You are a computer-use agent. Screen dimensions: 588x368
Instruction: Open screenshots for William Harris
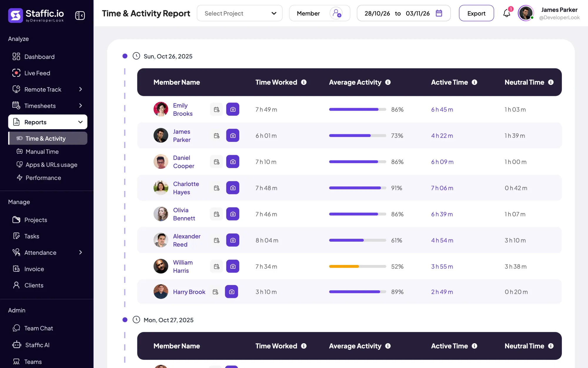[x=233, y=266]
